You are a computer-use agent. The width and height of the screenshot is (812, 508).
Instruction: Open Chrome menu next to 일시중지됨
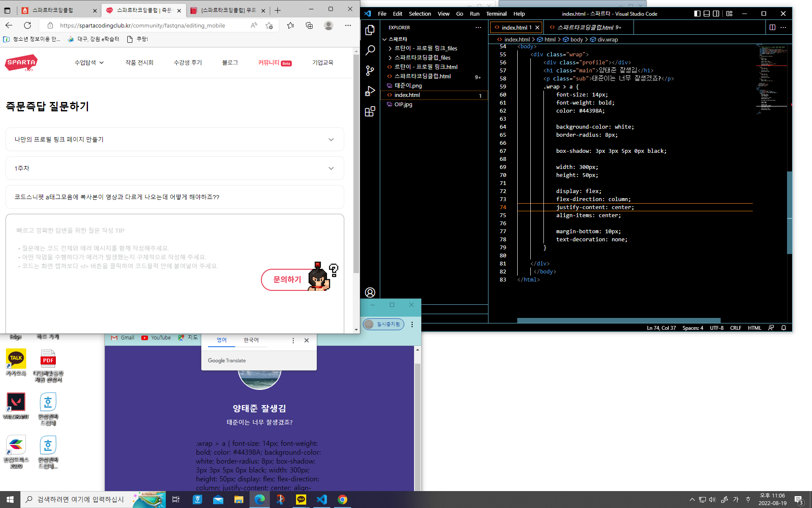(x=412, y=324)
